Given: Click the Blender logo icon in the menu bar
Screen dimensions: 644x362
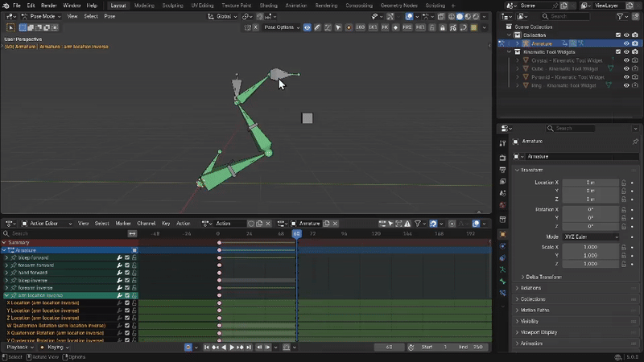Looking at the screenshot, I should click(x=6, y=5).
